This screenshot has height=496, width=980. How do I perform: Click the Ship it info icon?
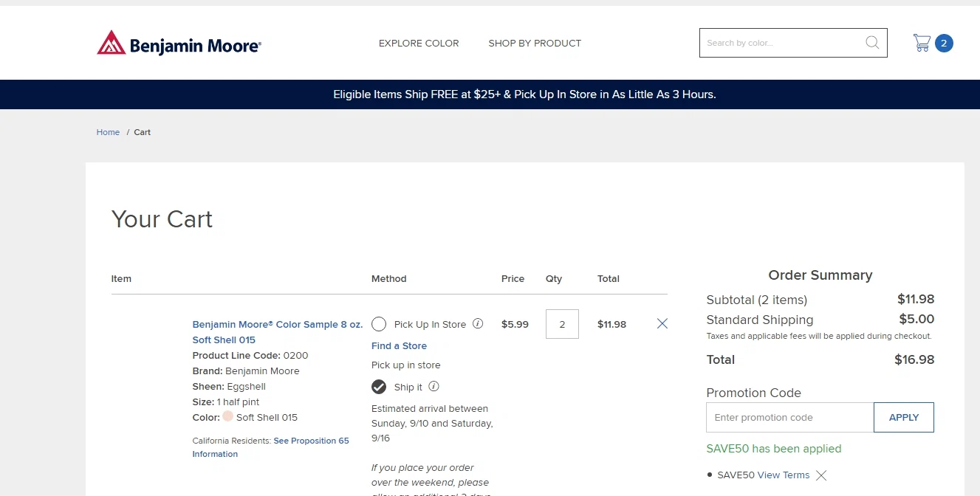(x=434, y=387)
